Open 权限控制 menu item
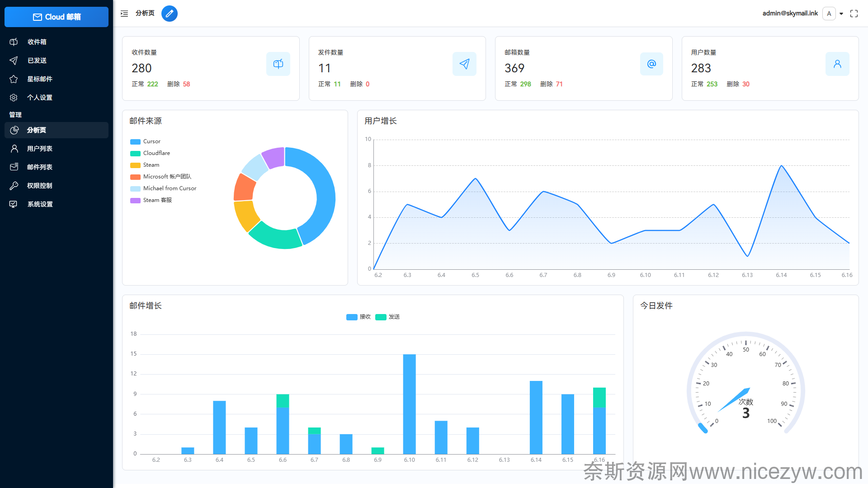This screenshot has height=488, width=868. (x=40, y=186)
